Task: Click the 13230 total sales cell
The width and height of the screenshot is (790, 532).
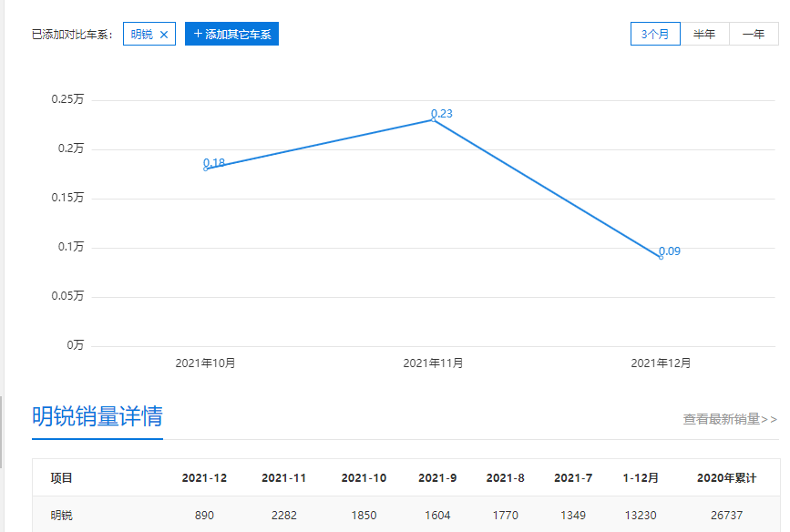Action: click(x=641, y=516)
